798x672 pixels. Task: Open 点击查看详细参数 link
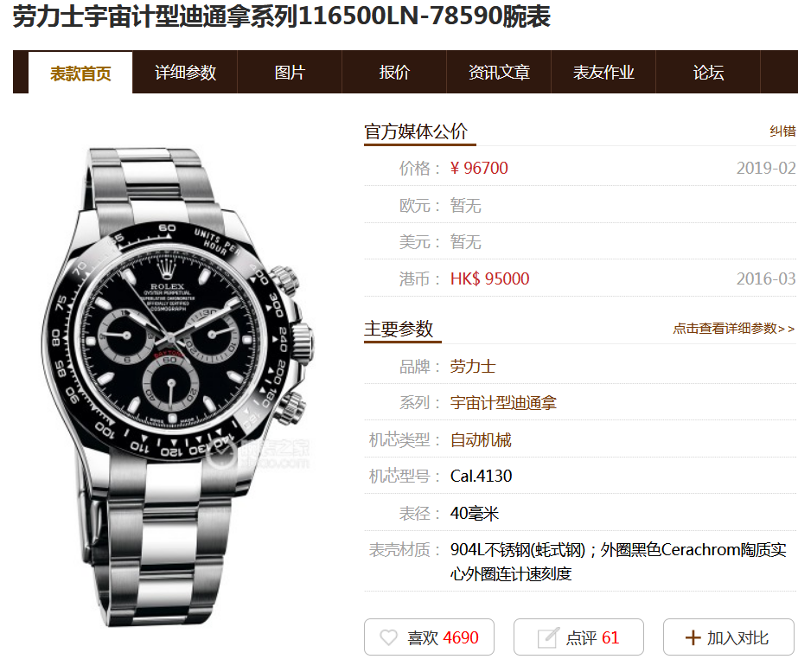point(733,329)
